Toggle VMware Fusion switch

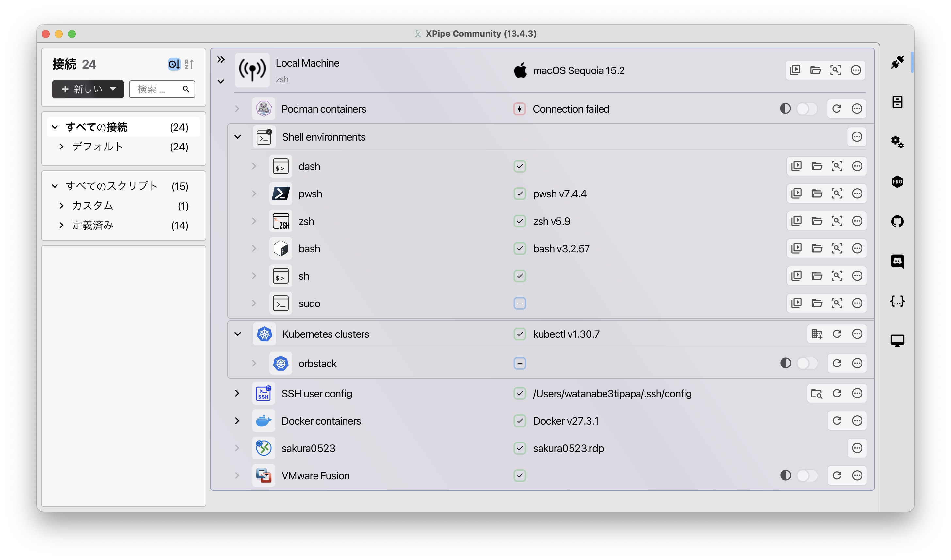coord(807,475)
